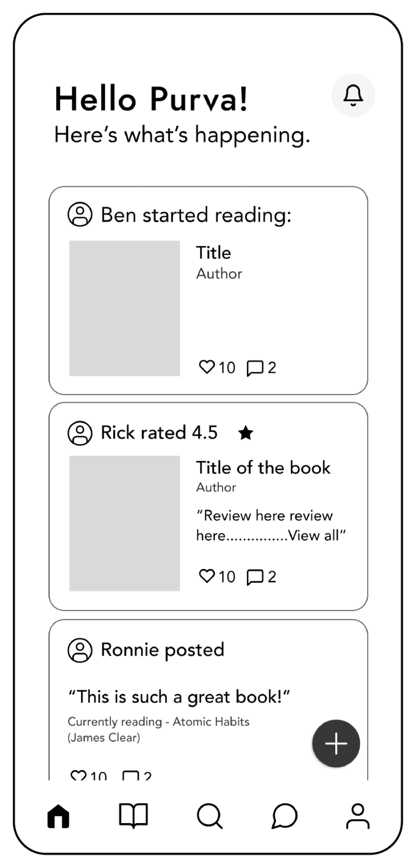Open messages with the chat bubble icon
The image size is (416, 868).
[283, 815]
